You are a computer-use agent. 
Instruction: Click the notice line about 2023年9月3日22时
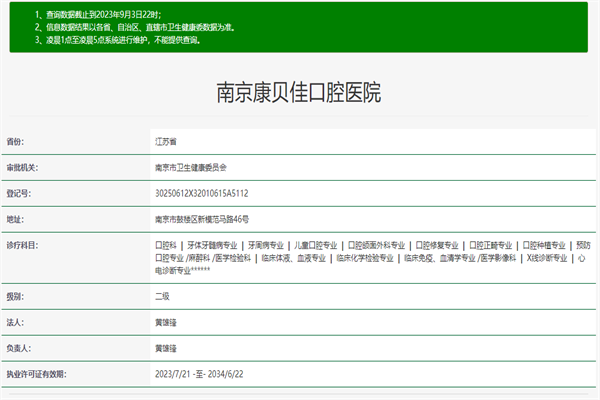pos(98,15)
